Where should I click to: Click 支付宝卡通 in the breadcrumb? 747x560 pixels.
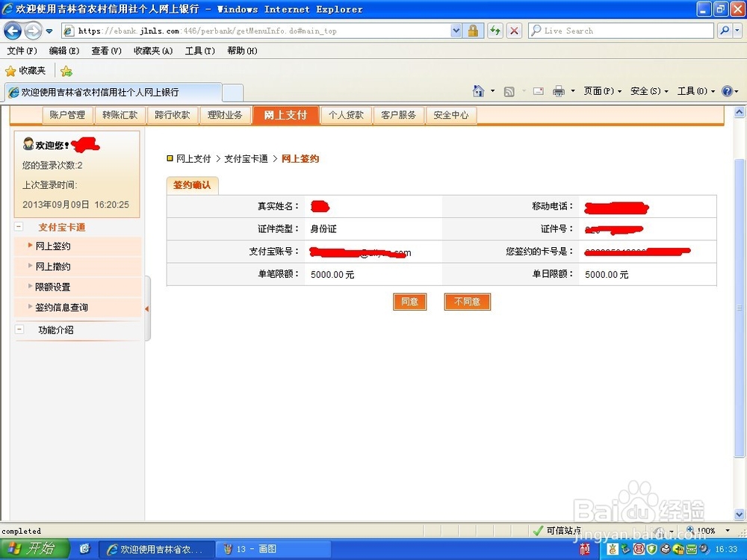246,159
